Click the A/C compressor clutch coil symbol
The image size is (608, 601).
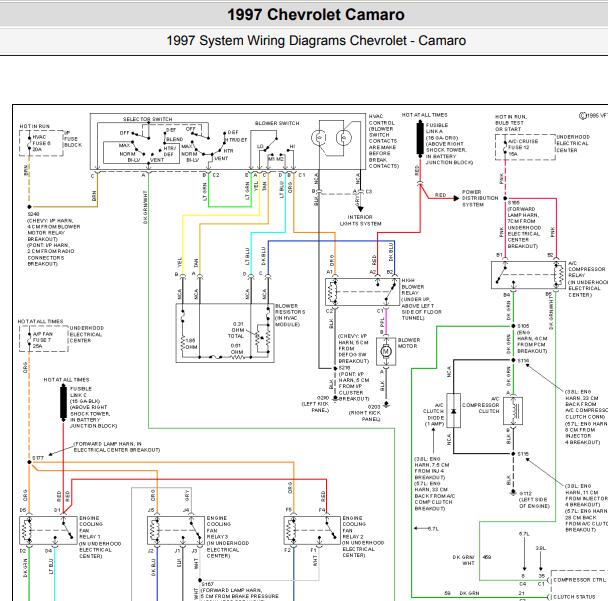tap(513, 411)
